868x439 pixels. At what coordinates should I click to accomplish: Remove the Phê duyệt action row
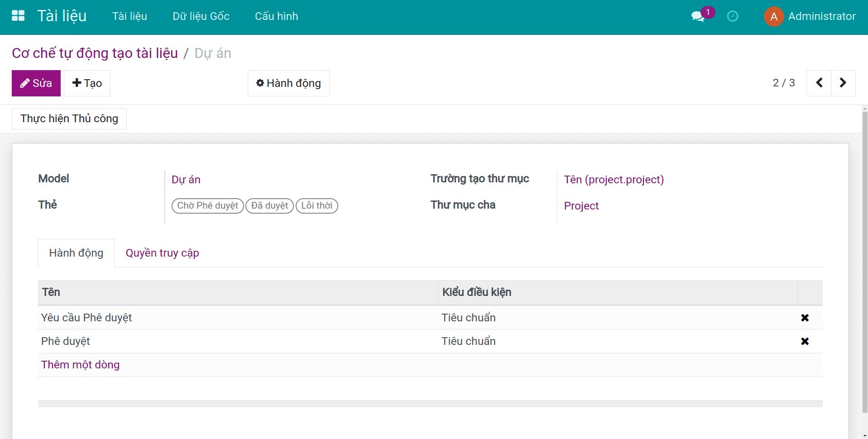point(804,341)
